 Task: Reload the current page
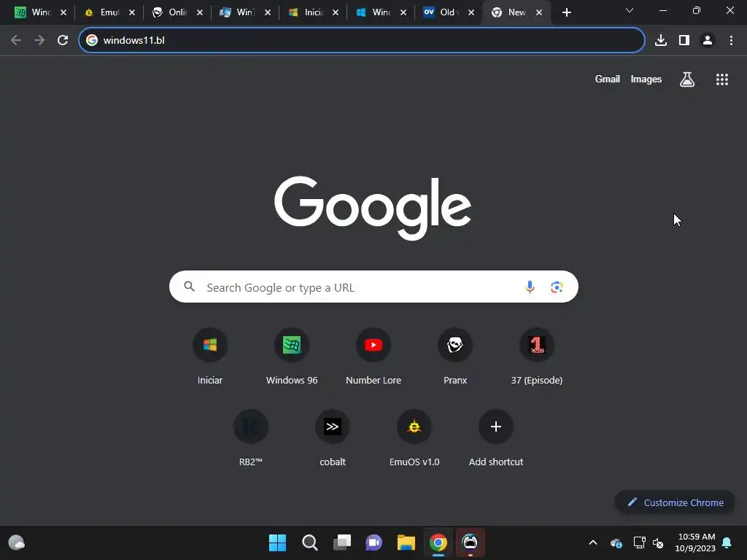coord(63,40)
